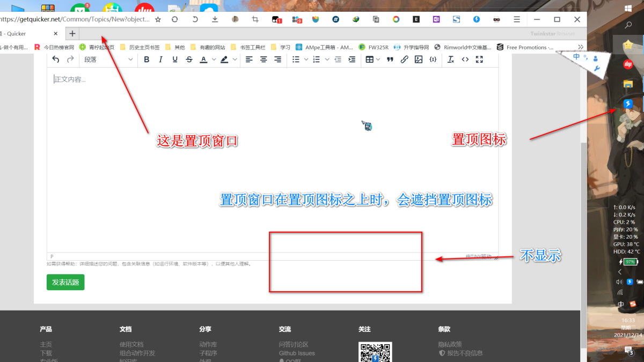Open the Github Issues footer link
The height and width of the screenshot is (362, 644).
297,353
